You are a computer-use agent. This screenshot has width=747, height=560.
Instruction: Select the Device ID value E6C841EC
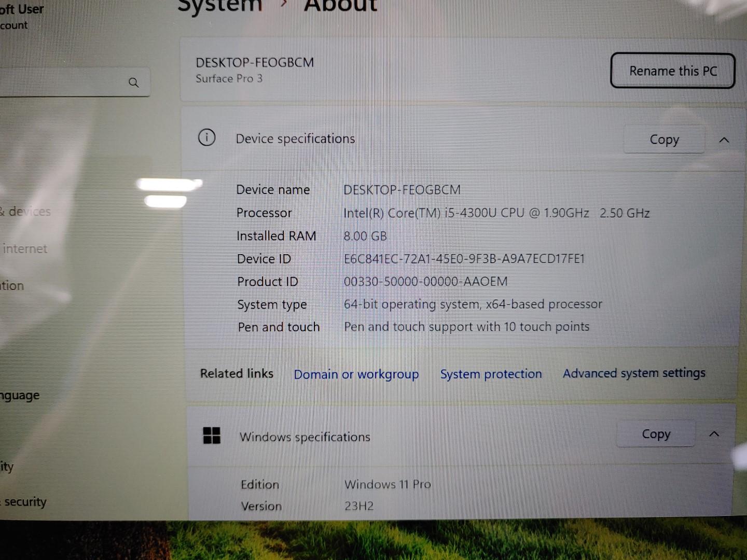464,259
